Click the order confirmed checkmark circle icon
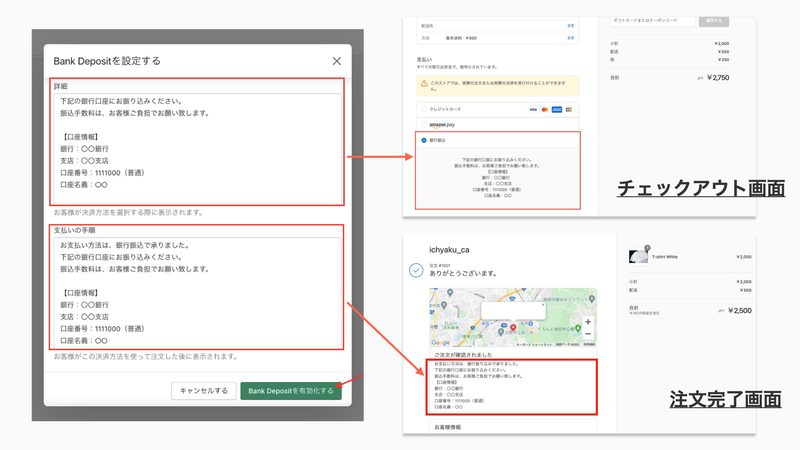The image size is (800, 450). point(416,270)
